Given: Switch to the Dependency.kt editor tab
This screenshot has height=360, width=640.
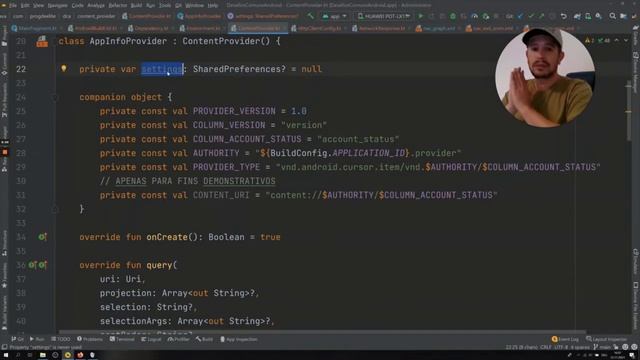Looking at the screenshot, I should (x=150, y=29).
